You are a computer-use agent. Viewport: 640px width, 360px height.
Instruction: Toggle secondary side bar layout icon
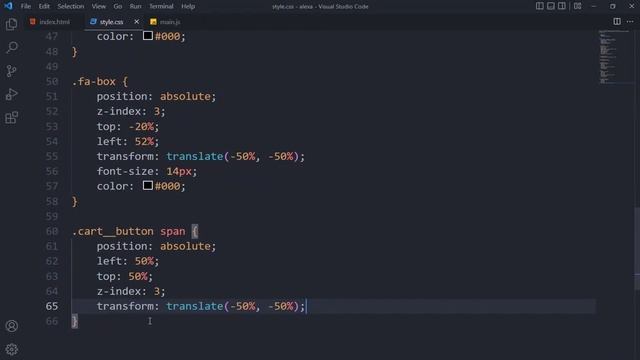tap(562, 6)
